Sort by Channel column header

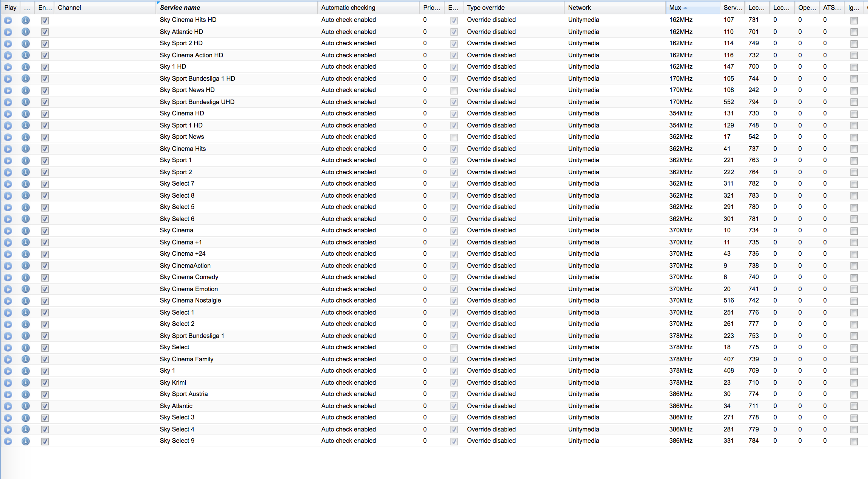105,8
